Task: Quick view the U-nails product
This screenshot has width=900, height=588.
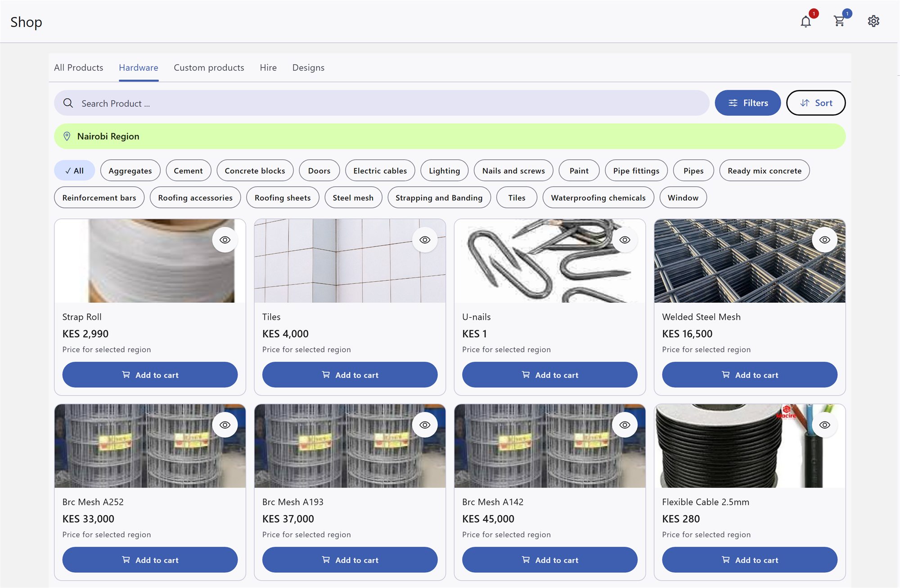Action: coord(625,240)
